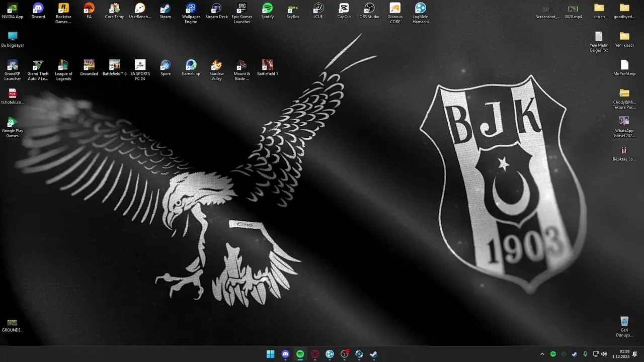
Task: Select the tr.hotels.co PDF file
Action: tap(13, 97)
